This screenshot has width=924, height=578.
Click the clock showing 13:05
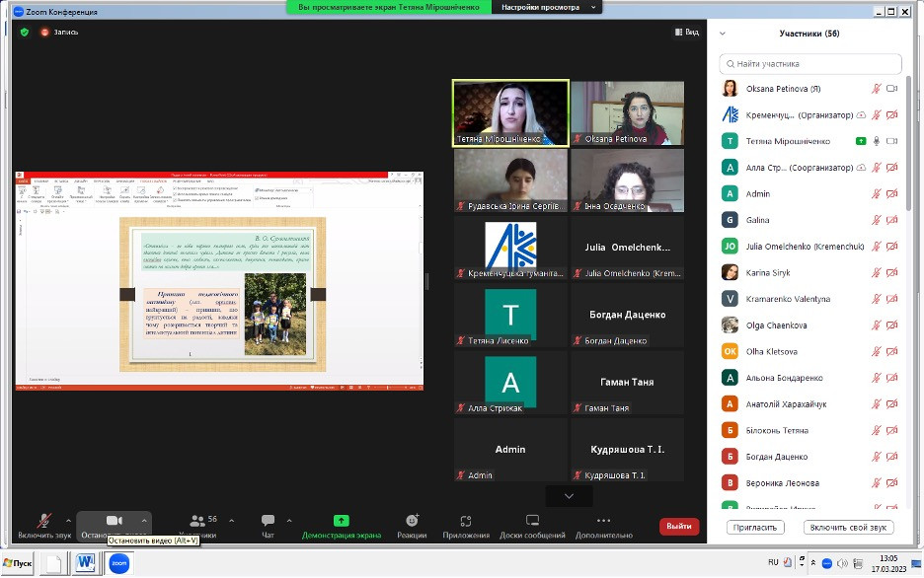coord(888,558)
